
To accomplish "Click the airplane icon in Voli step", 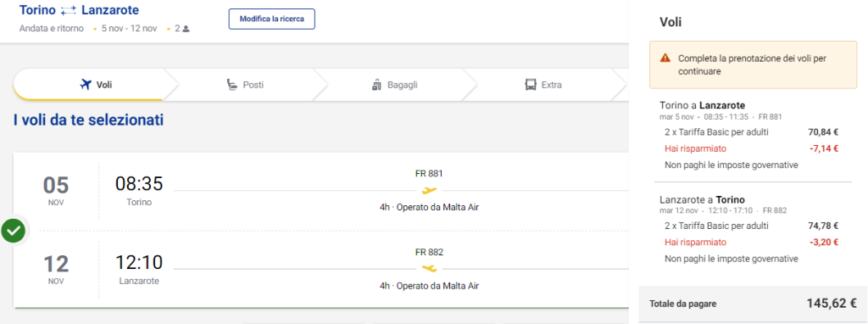I will pos(86,85).
